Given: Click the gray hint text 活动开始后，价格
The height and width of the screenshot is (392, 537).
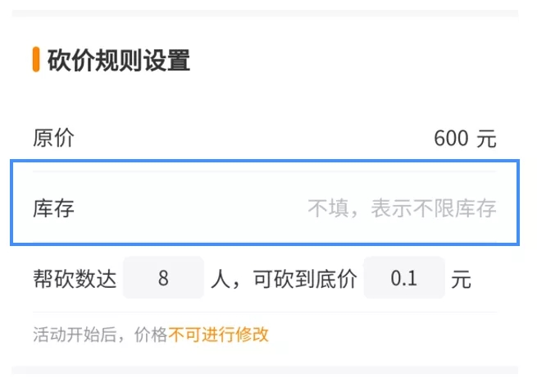Looking at the screenshot, I should (100, 335).
